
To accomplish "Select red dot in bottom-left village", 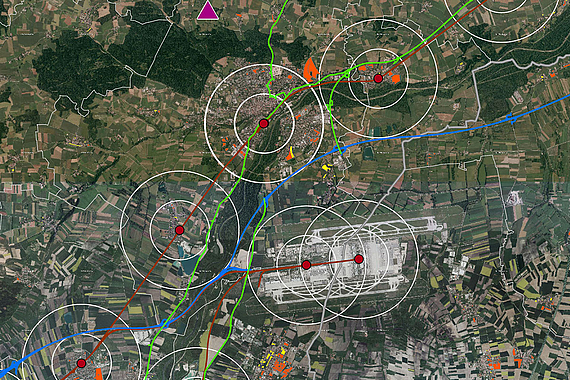I will [81, 363].
